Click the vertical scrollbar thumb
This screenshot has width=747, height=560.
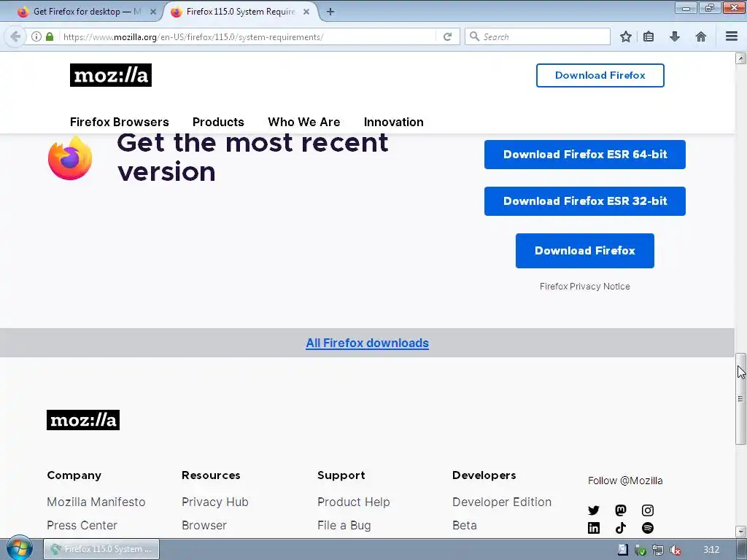(x=740, y=399)
